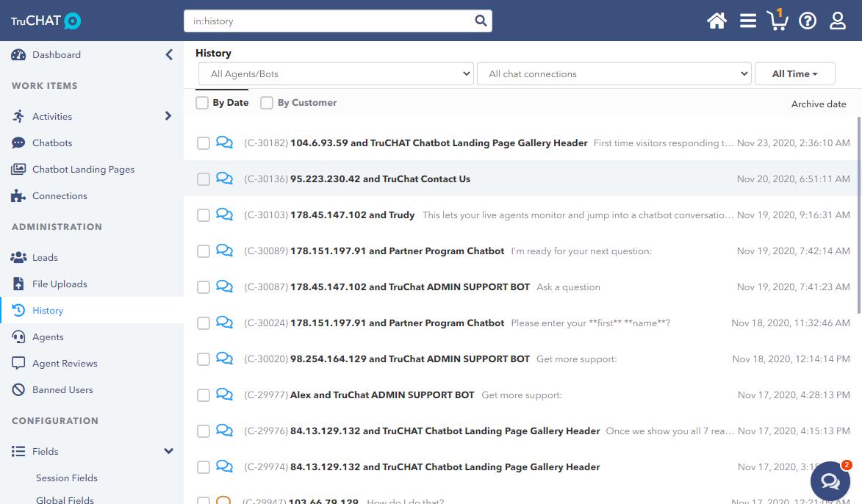Click the Agents headset icon
The image size is (862, 504).
[x=18, y=337]
